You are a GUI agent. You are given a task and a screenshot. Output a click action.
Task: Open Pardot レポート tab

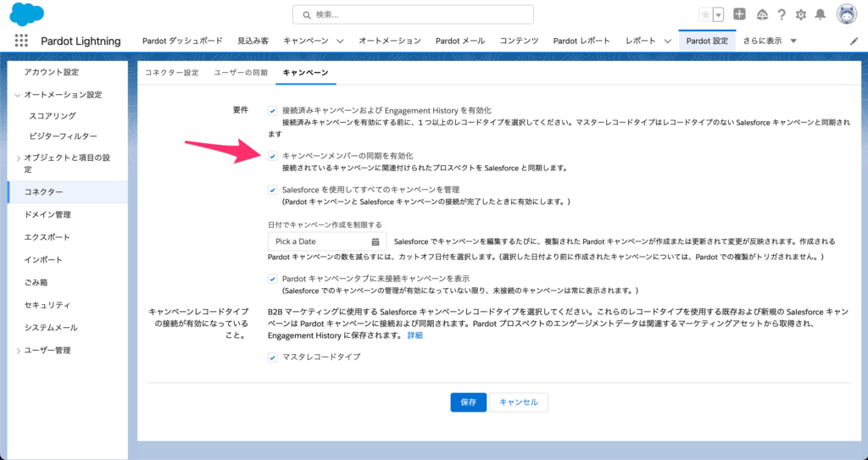click(581, 41)
